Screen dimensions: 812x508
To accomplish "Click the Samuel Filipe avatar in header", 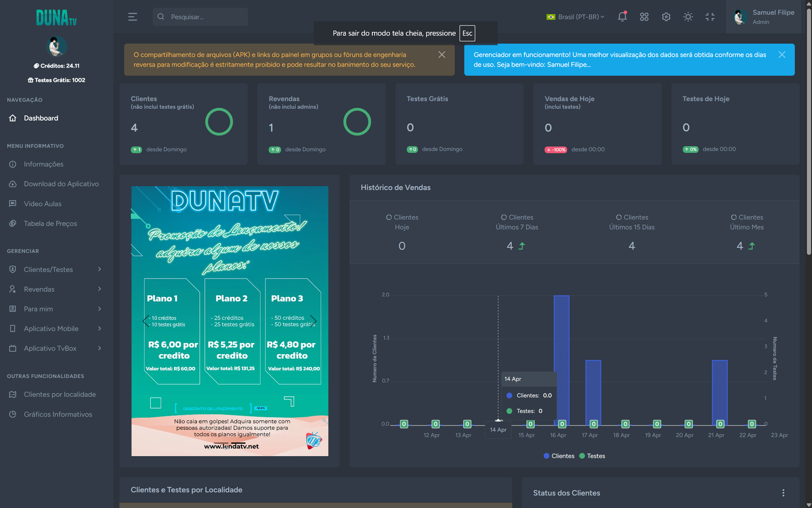I will pos(740,17).
